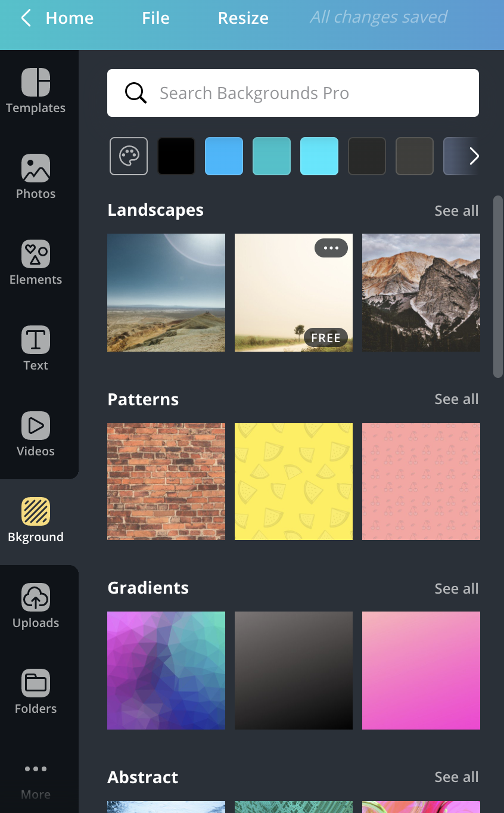Screen dimensions: 504x813
Task: Open the color palette picker
Action: point(129,156)
